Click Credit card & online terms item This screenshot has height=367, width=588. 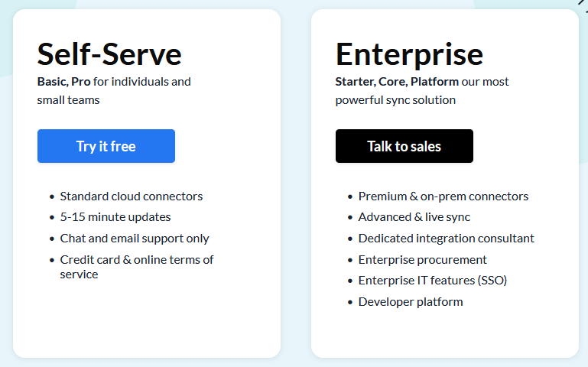point(137,267)
